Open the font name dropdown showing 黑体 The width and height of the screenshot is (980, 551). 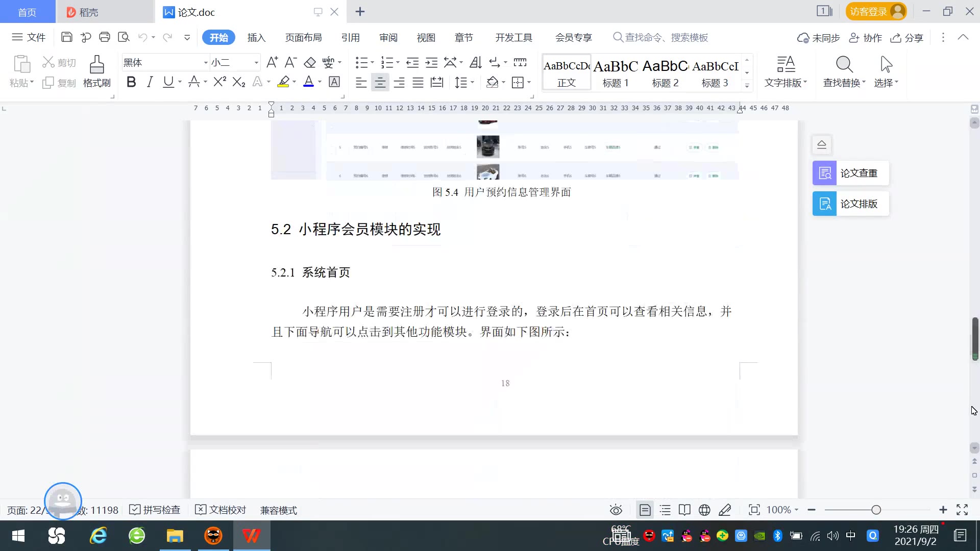click(206, 63)
